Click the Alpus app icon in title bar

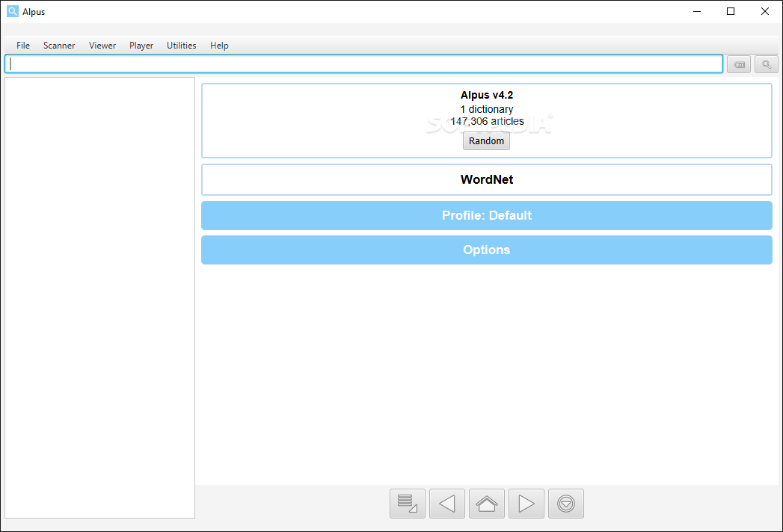point(13,11)
